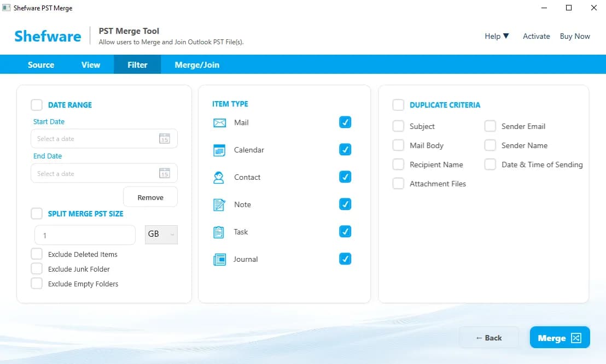Open the GB size unit dropdown
The height and width of the screenshot is (364, 606).
(161, 234)
